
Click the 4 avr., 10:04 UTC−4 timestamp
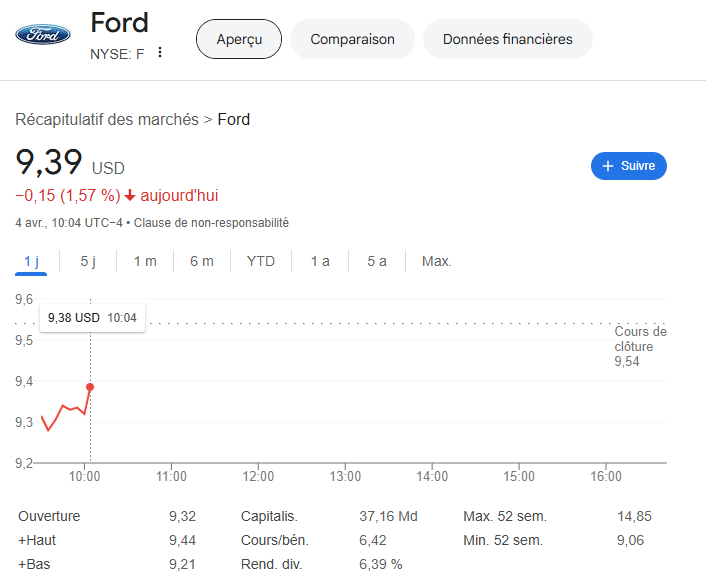pos(69,223)
